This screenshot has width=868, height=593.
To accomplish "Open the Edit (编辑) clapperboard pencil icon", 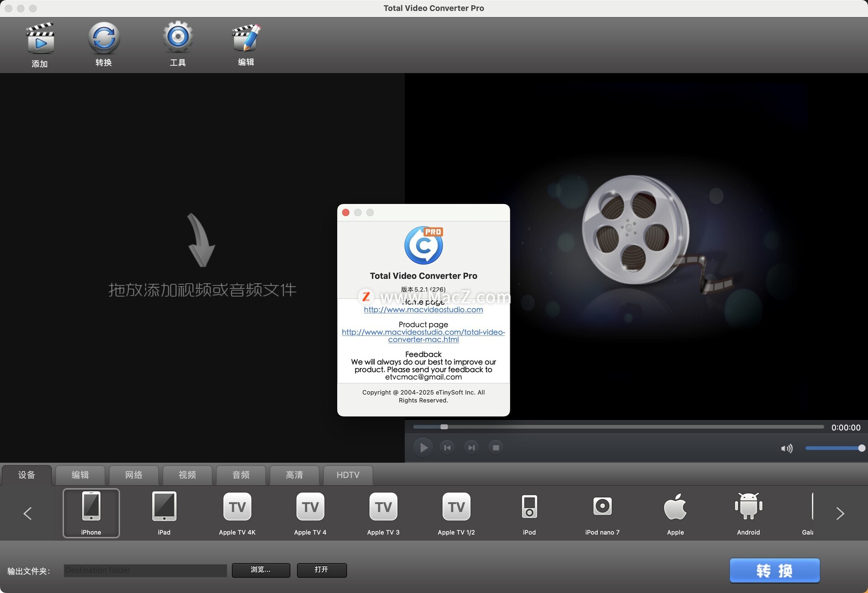I will tap(246, 38).
